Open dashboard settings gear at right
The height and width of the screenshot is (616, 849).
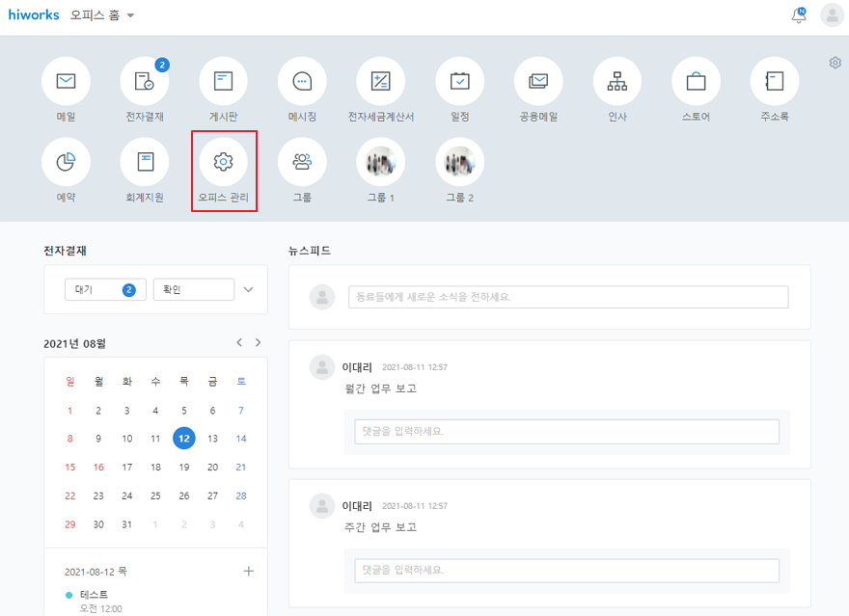(835, 63)
